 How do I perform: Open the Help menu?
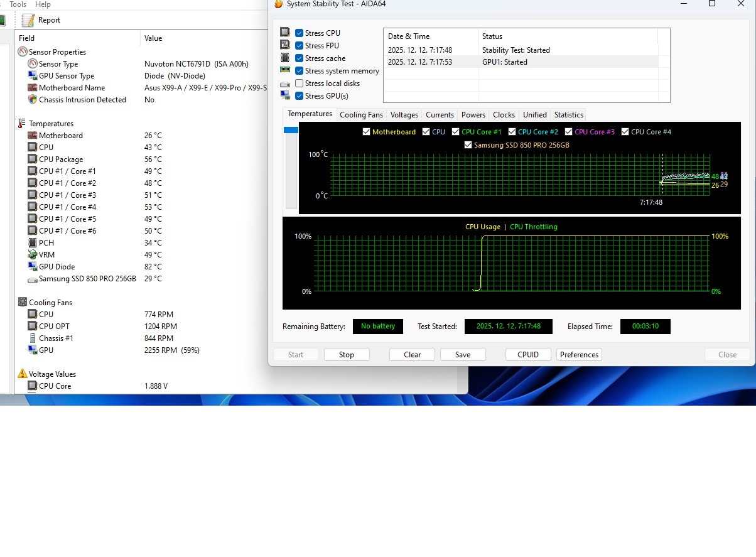43,4
